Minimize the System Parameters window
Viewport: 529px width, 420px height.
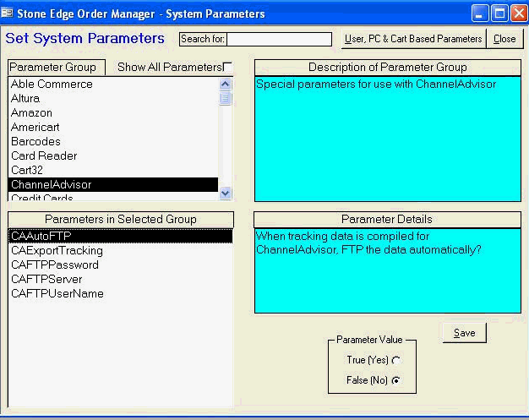(480, 14)
